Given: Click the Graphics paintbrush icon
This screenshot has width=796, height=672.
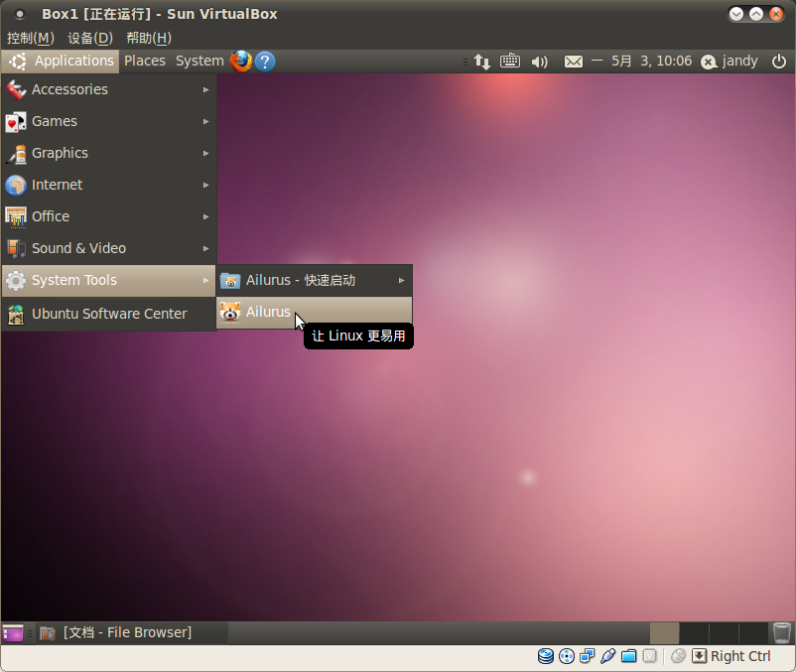Looking at the screenshot, I should [x=16, y=154].
